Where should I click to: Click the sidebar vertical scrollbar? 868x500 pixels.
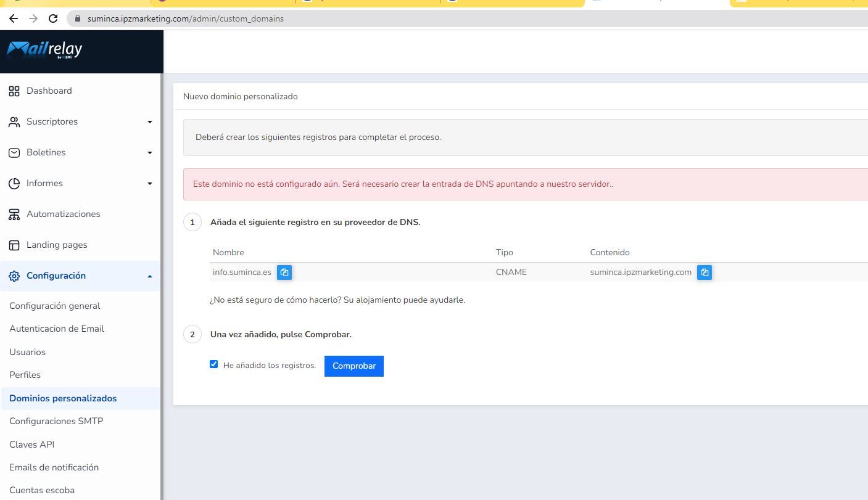coord(162,287)
